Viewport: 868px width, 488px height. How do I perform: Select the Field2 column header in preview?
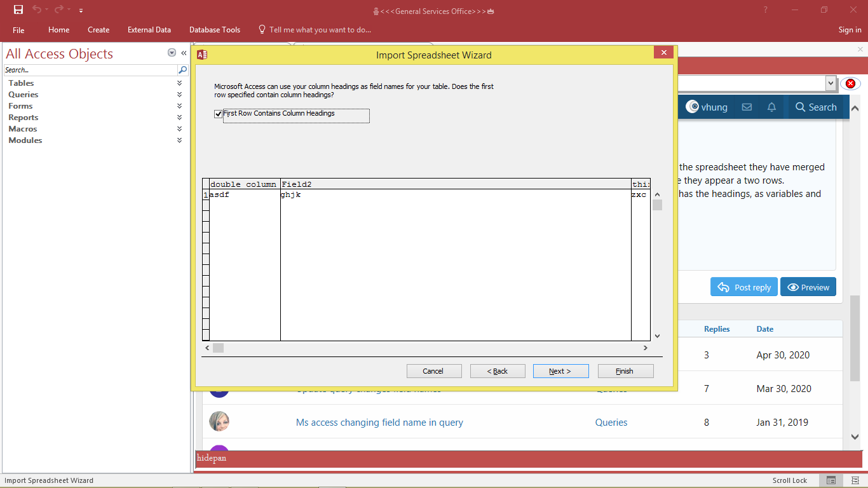pos(456,184)
